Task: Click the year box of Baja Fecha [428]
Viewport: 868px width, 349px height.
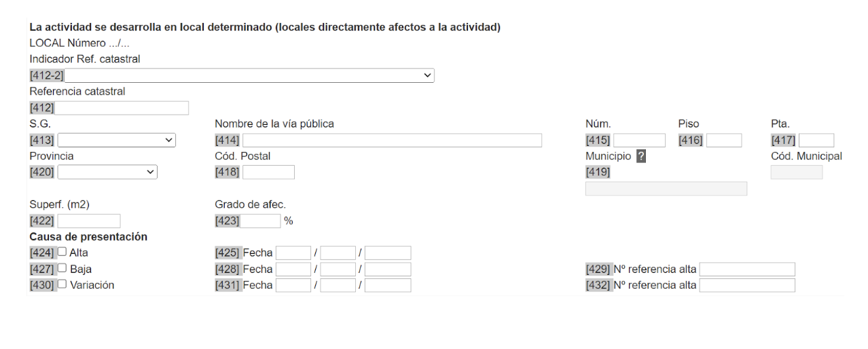Action: (x=388, y=269)
